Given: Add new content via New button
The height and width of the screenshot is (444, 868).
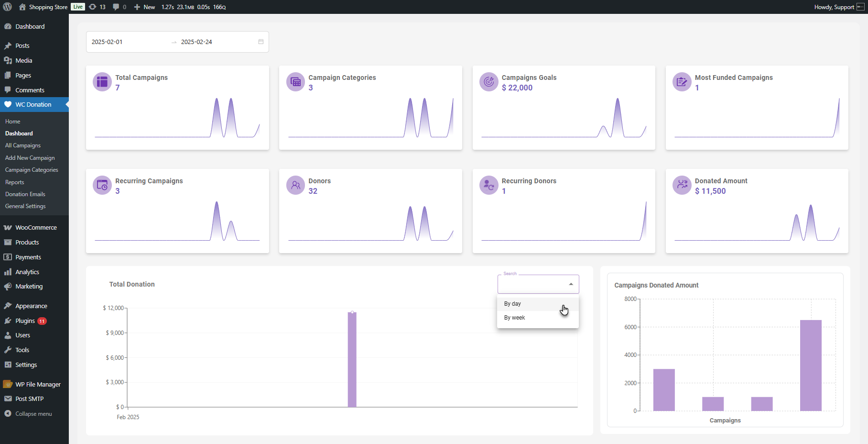Looking at the screenshot, I should coord(145,7).
